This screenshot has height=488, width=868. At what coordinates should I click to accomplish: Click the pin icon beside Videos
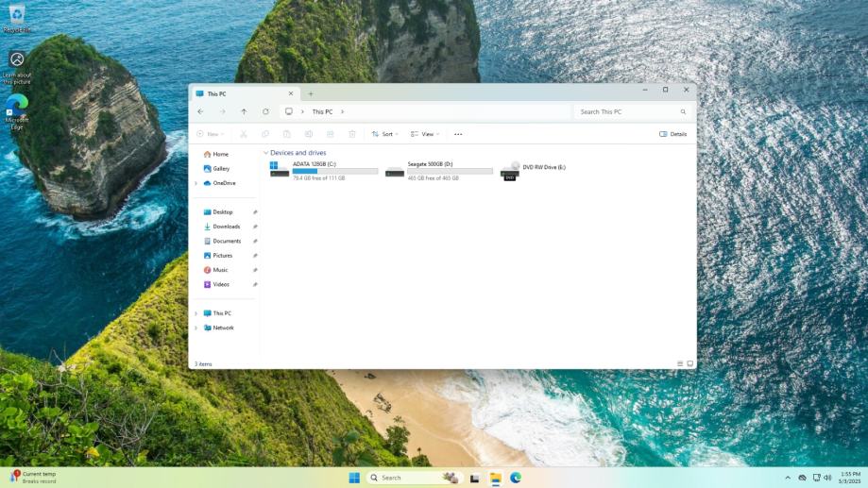point(255,284)
